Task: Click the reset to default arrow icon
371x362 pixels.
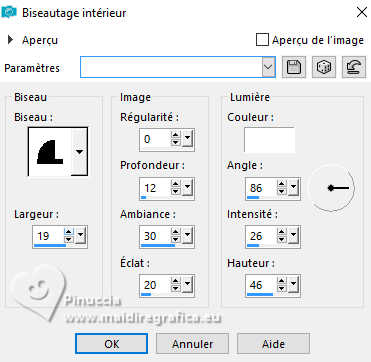Action: (354, 68)
